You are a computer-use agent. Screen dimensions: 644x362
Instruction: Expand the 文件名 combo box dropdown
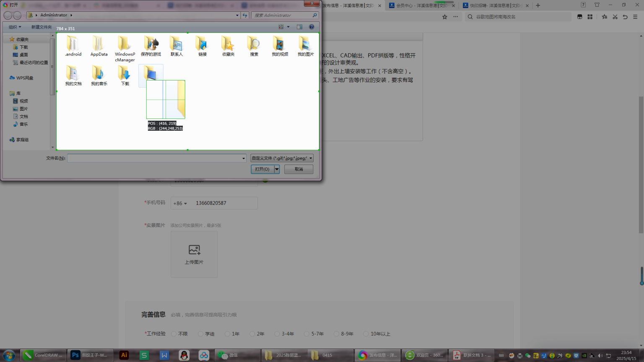244,158
